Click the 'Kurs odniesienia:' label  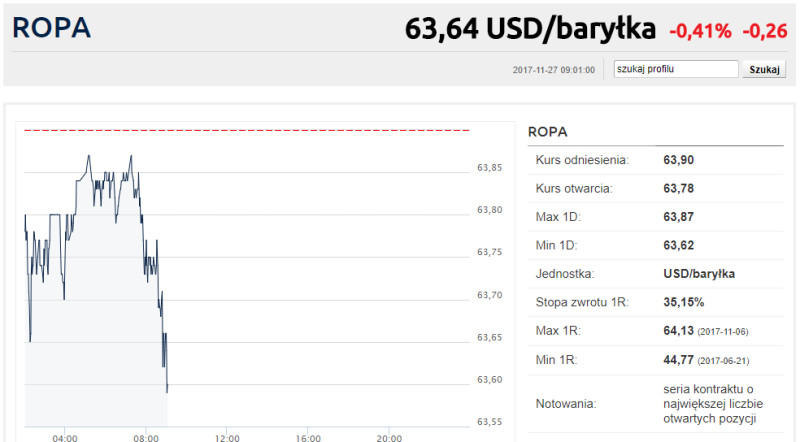click(x=582, y=160)
